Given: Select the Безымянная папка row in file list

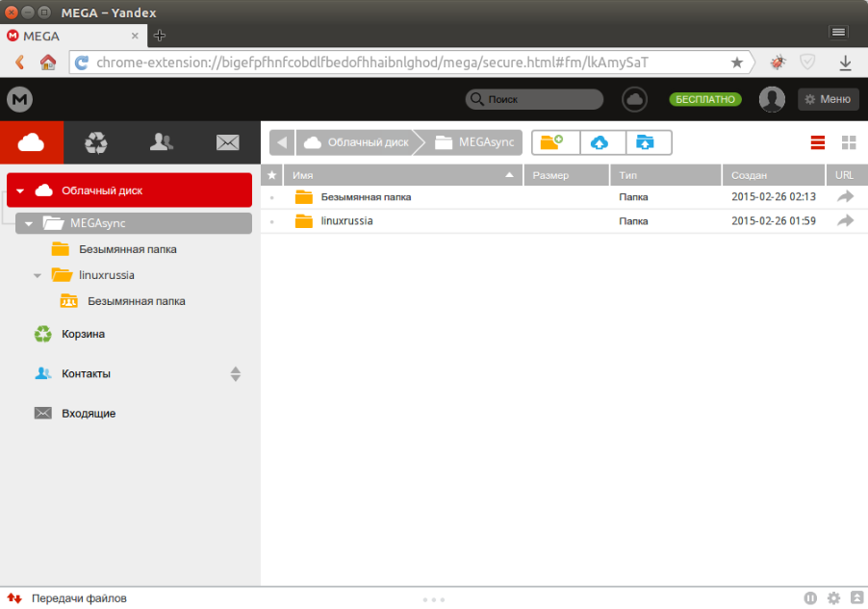Looking at the screenshot, I should (564, 197).
